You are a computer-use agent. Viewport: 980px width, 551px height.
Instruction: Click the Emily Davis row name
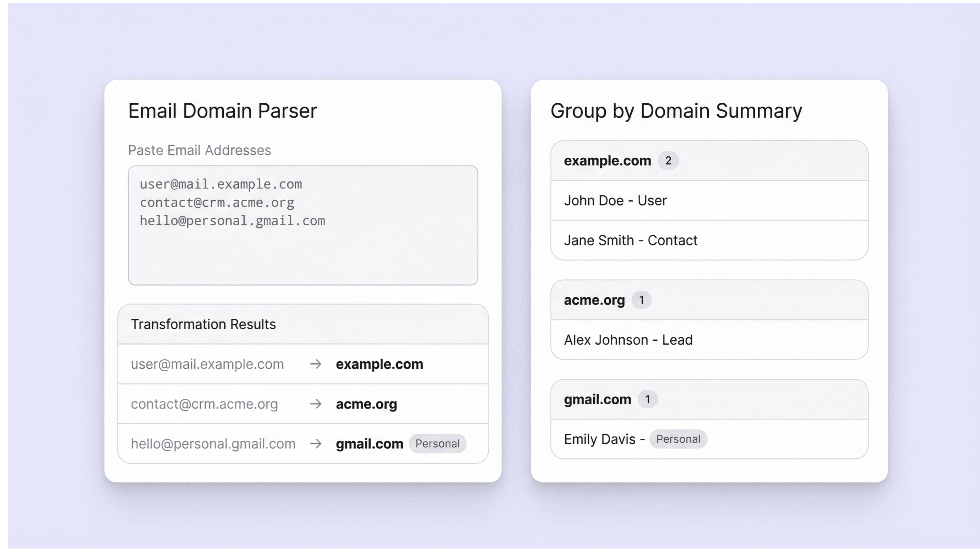click(600, 439)
